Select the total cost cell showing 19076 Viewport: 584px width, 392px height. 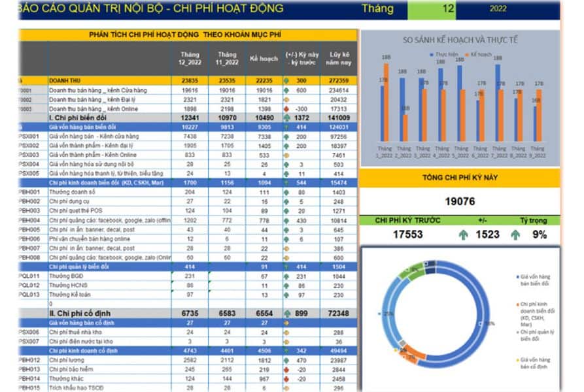tap(460, 202)
